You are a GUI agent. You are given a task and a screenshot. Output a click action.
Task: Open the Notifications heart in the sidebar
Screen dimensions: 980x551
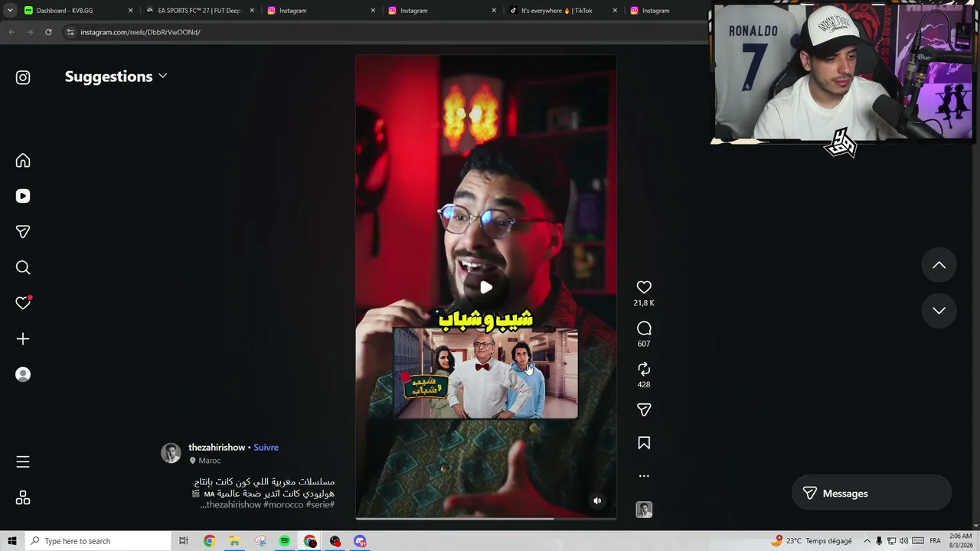[23, 303]
